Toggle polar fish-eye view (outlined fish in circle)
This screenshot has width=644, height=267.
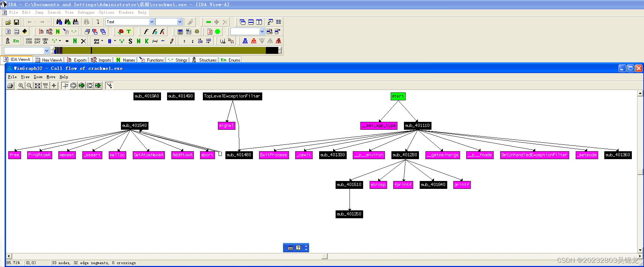click(x=73, y=85)
